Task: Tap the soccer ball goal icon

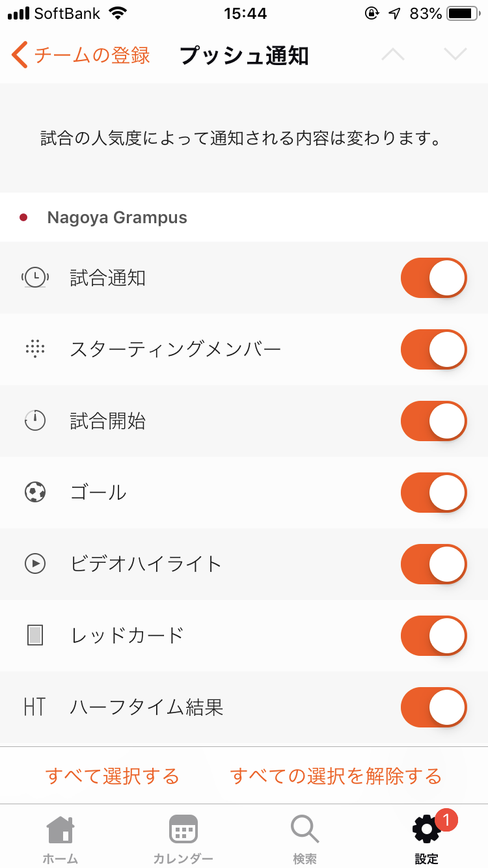Action: (x=35, y=493)
